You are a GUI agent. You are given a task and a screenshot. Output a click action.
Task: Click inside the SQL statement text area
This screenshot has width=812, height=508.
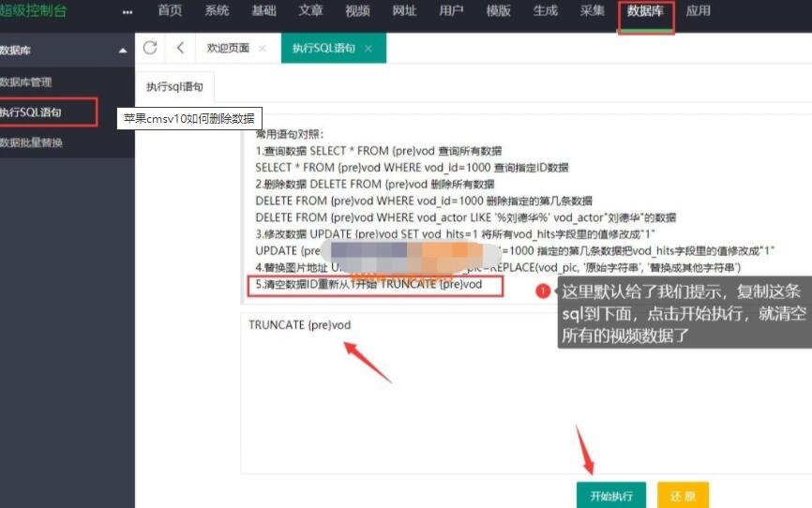pos(526,393)
